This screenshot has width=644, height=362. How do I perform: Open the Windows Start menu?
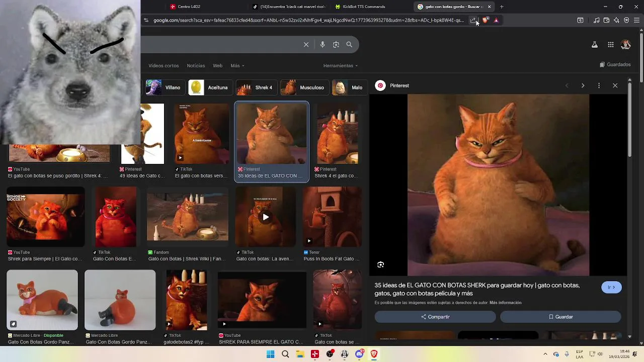pyautogui.click(x=270, y=354)
